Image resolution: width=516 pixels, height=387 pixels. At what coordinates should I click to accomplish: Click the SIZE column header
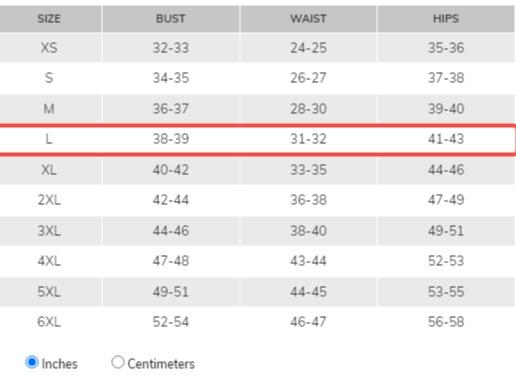49,19
